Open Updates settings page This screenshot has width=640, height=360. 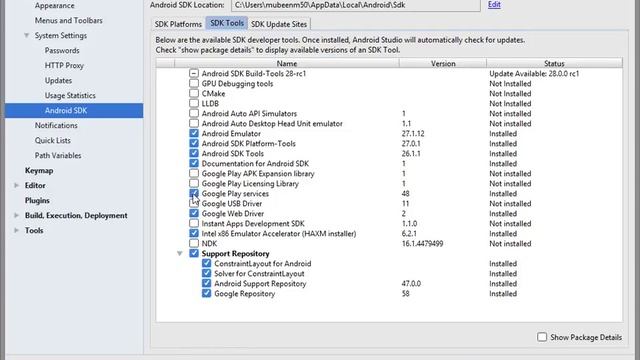[x=58, y=80]
